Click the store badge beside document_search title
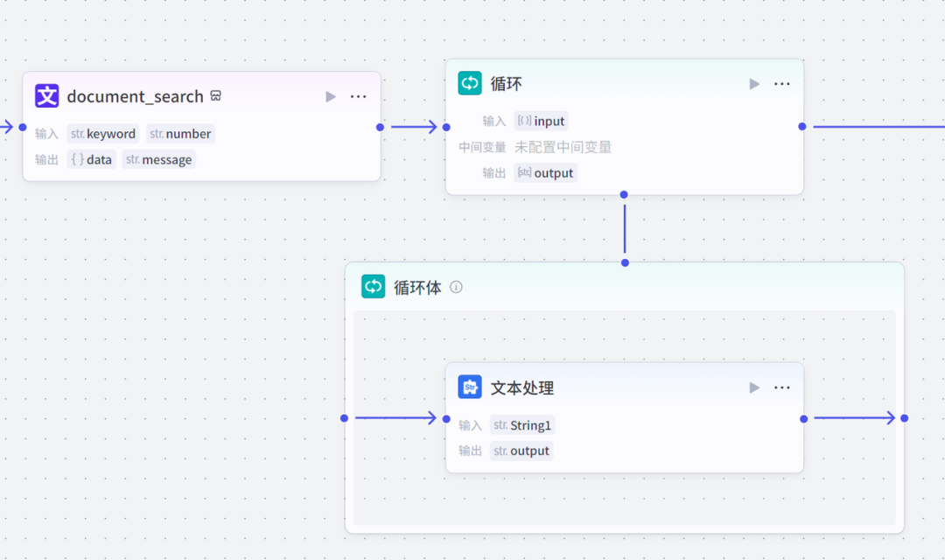Image resolution: width=945 pixels, height=560 pixels. click(215, 96)
